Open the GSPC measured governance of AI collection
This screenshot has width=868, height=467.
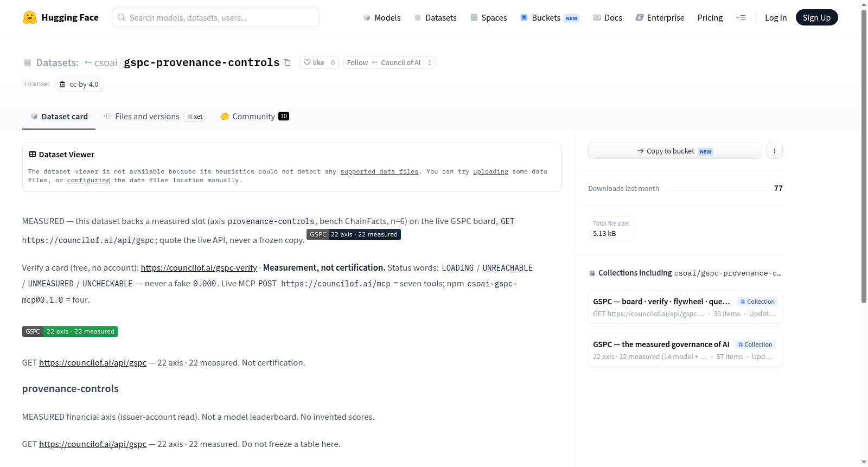[x=685, y=350]
